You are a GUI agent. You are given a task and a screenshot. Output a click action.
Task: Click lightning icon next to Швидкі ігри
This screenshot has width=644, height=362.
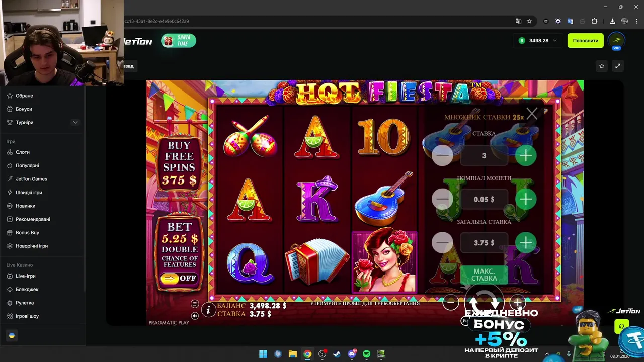pyautogui.click(x=10, y=193)
